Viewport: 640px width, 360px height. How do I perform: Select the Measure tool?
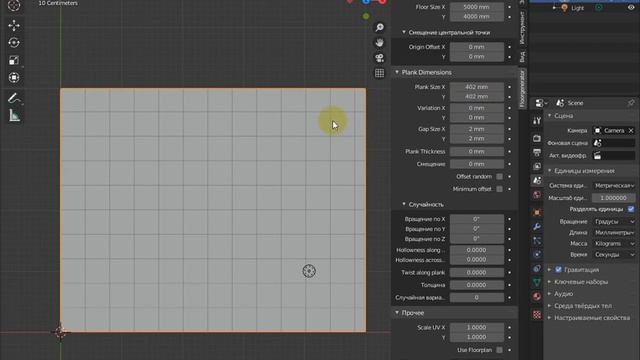[x=14, y=116]
